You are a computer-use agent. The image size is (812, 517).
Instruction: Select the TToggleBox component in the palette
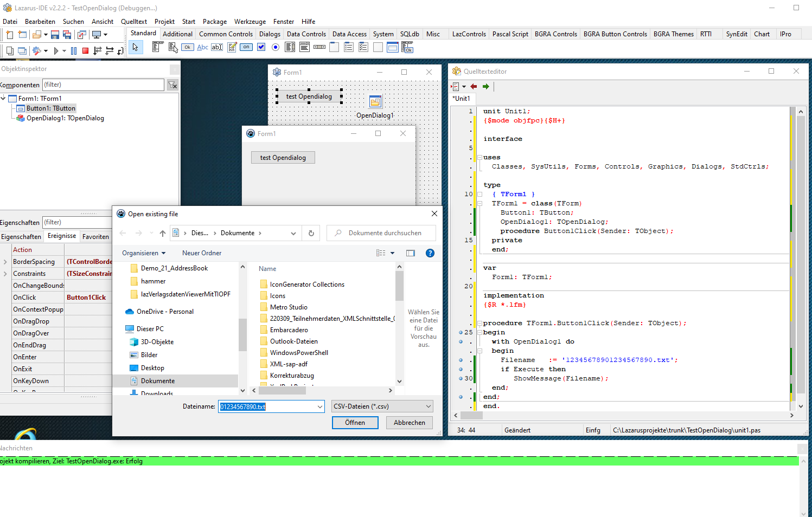tap(246, 47)
